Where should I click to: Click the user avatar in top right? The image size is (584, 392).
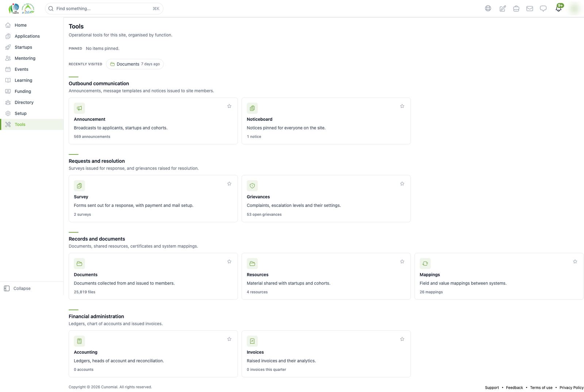click(x=575, y=8)
